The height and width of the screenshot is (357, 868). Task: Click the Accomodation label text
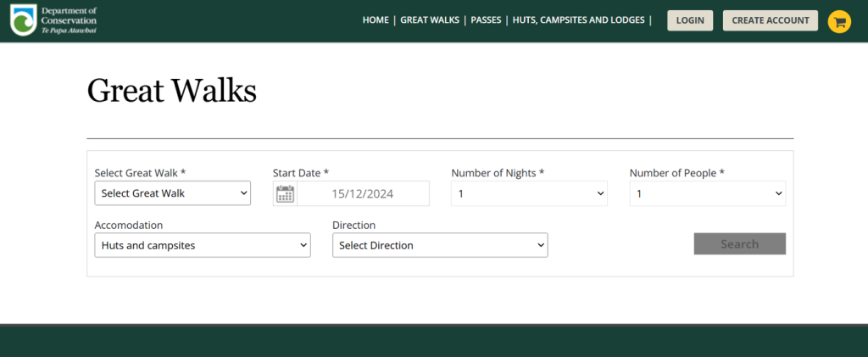pyautogui.click(x=128, y=225)
